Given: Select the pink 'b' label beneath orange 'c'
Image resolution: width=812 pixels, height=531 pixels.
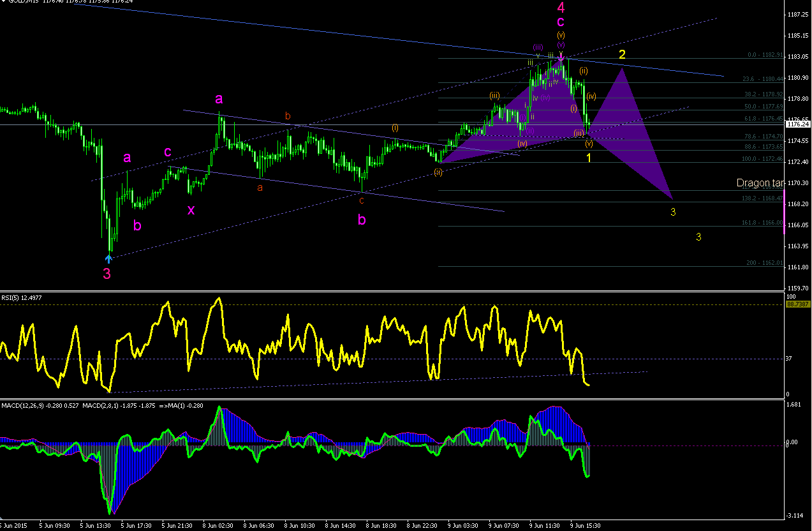Looking at the screenshot, I should pos(362,220).
